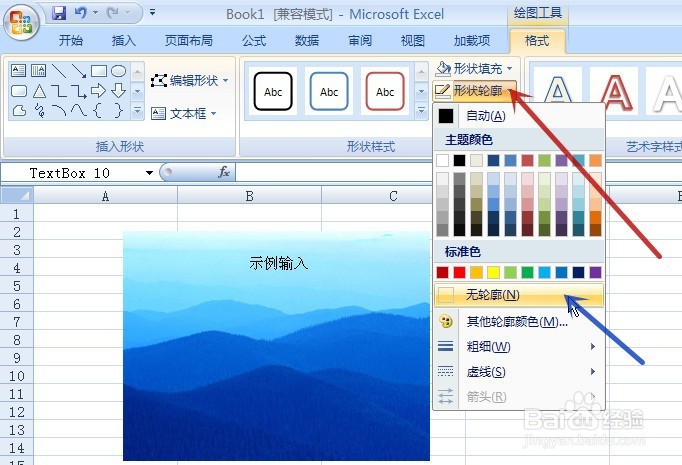Apply the black outline Abc shape style
The image size is (682, 465).
point(273,91)
